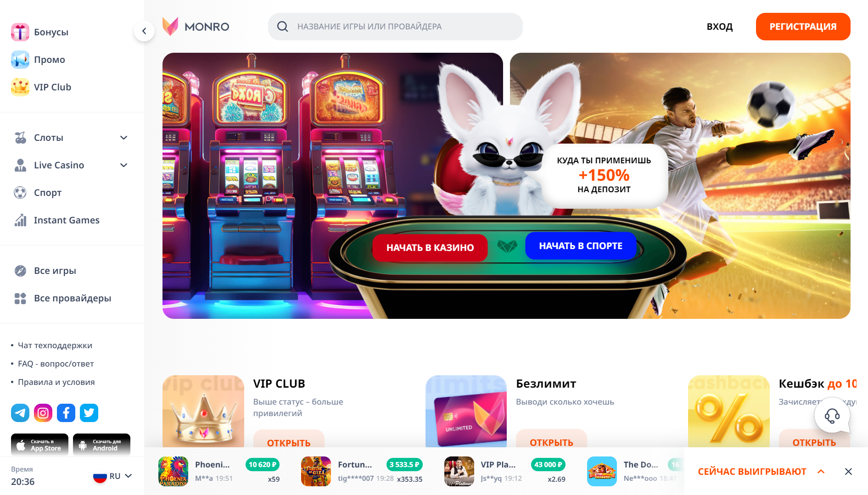Focus the game or provider search field
868x495 pixels.
click(x=395, y=27)
